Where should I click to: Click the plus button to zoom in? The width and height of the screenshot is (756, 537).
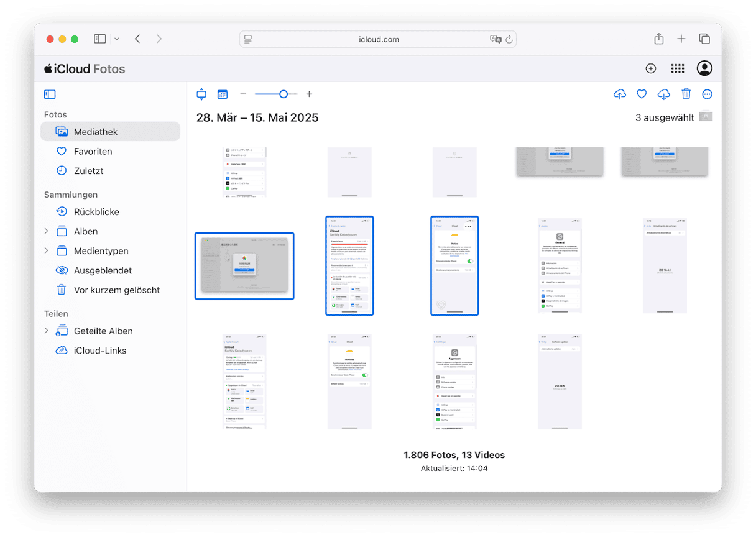click(309, 94)
